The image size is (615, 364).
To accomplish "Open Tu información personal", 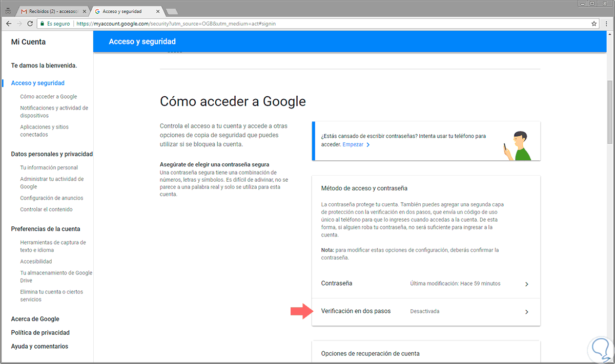I will coord(49,167).
